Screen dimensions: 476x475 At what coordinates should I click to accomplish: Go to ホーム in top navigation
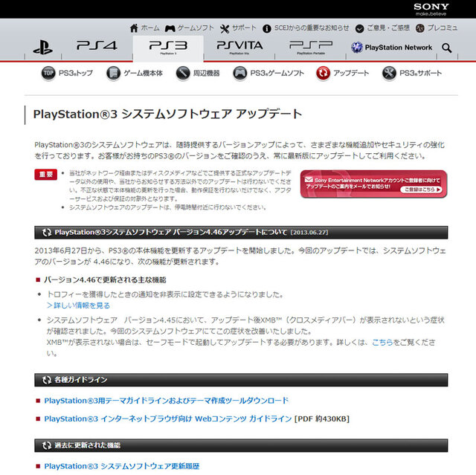150,28
